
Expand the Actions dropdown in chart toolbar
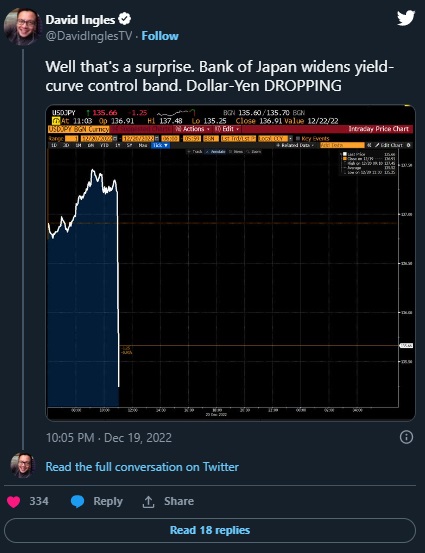193,129
